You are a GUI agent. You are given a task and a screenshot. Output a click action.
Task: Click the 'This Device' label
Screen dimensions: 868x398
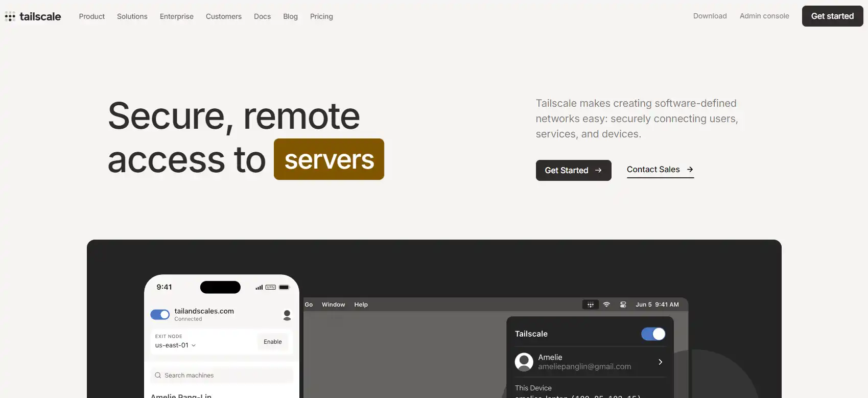click(x=533, y=388)
